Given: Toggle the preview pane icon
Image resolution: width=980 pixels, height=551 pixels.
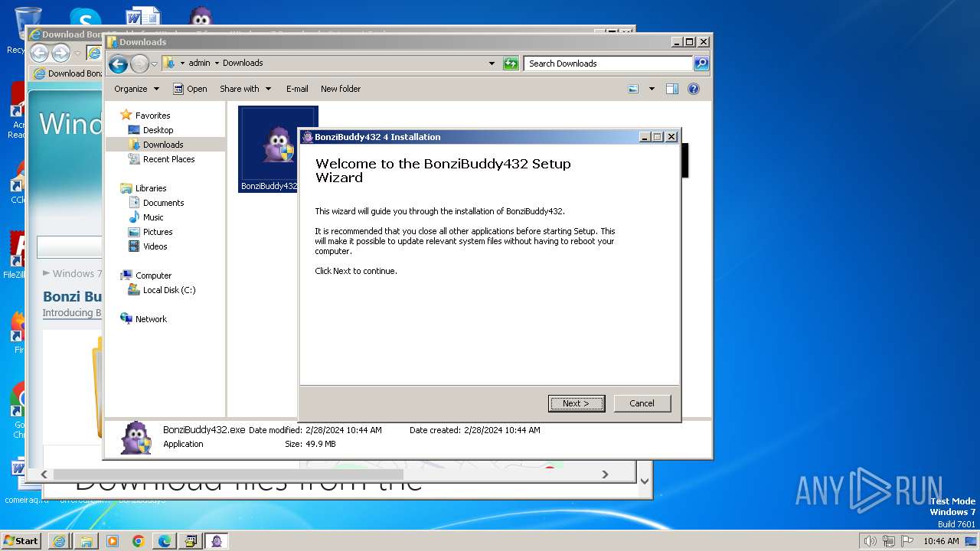Looking at the screenshot, I should coord(672,89).
